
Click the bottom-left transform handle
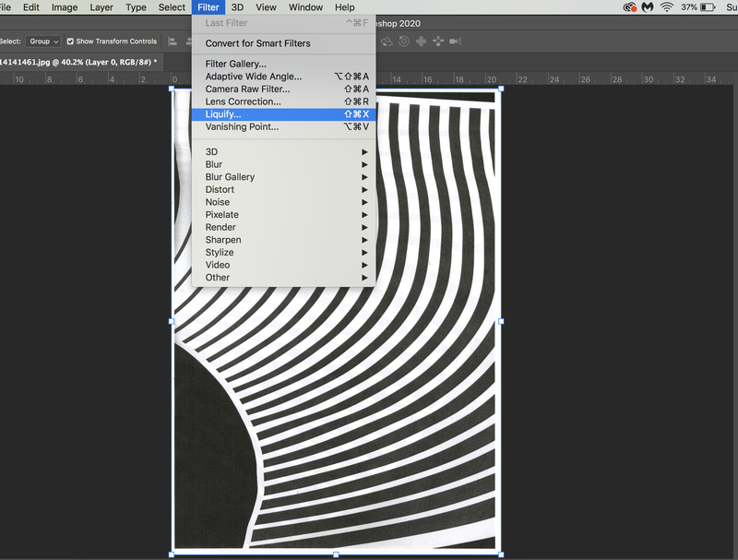point(172,554)
